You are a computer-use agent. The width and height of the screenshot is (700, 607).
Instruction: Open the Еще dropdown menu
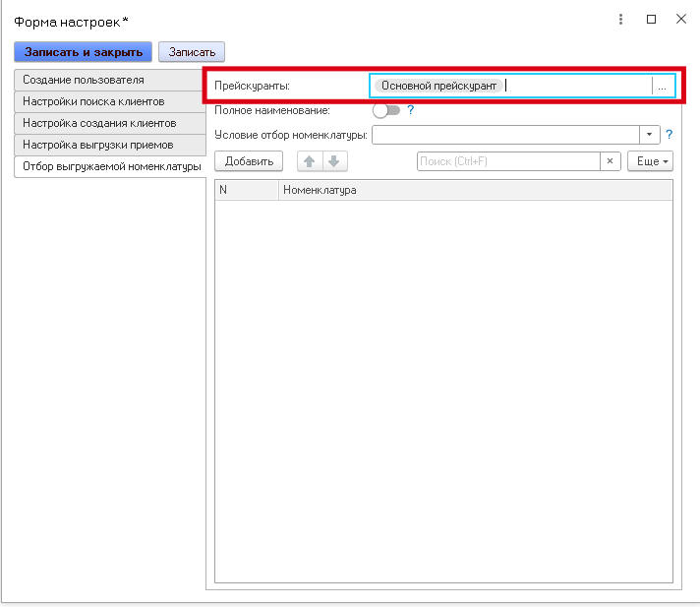coord(650,161)
